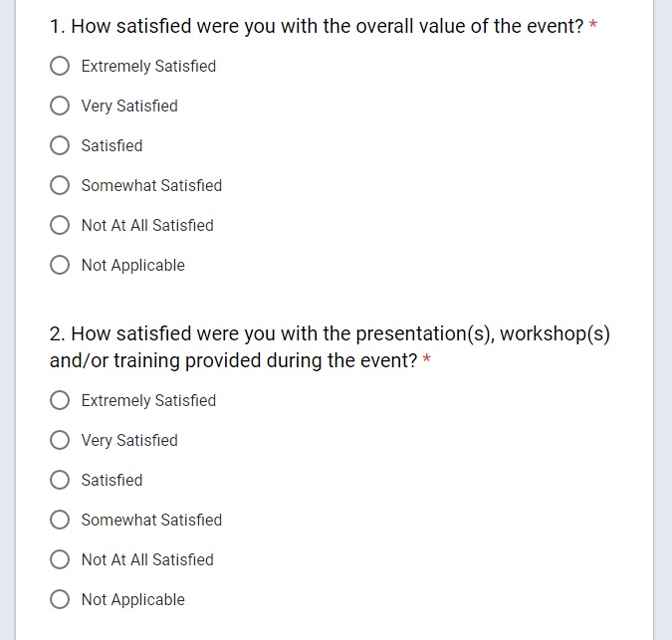Screen dimensions: 672x640
Task: Mark Not Applicable for presentations question
Action: click(60, 599)
